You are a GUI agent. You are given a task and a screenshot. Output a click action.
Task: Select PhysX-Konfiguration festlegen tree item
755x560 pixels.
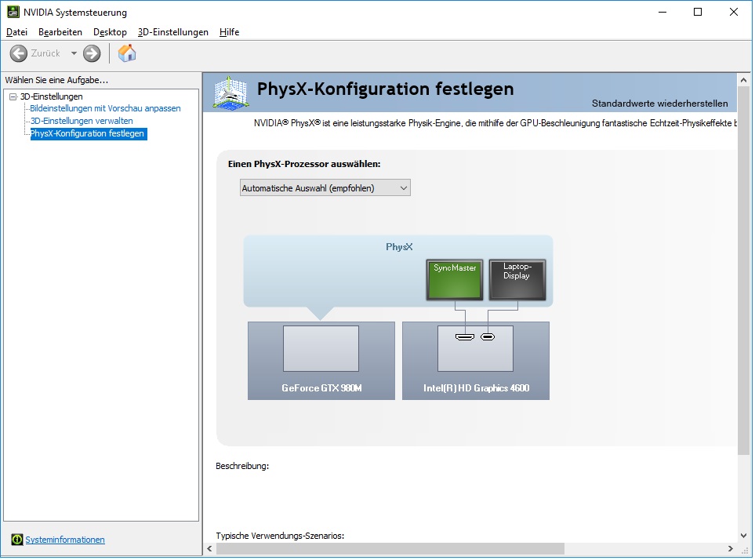coord(87,133)
